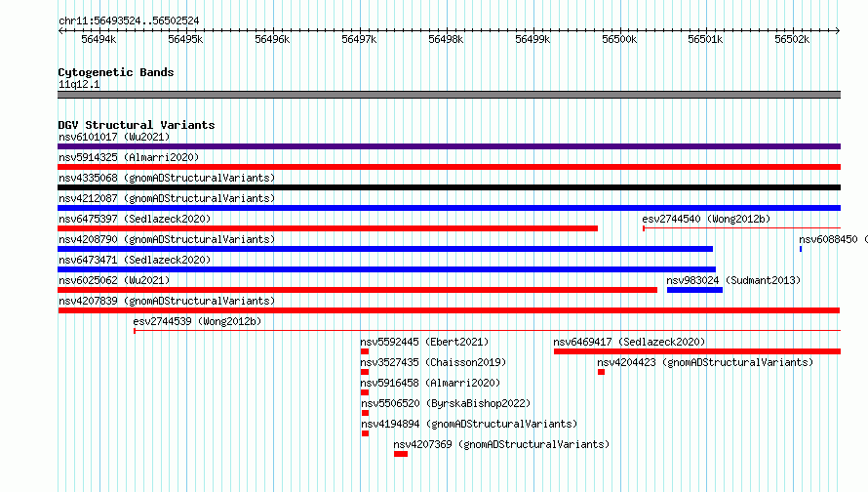Click the purple nsv6101017 variant bar
Screen dimensions: 868x492
click(x=449, y=146)
